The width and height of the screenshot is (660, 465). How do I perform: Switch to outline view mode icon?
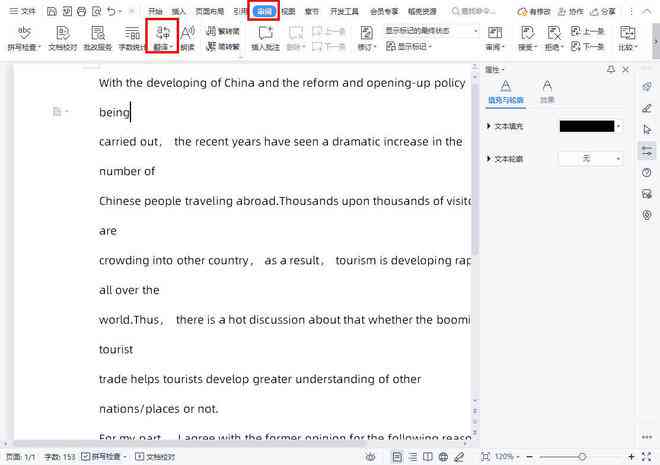413,457
